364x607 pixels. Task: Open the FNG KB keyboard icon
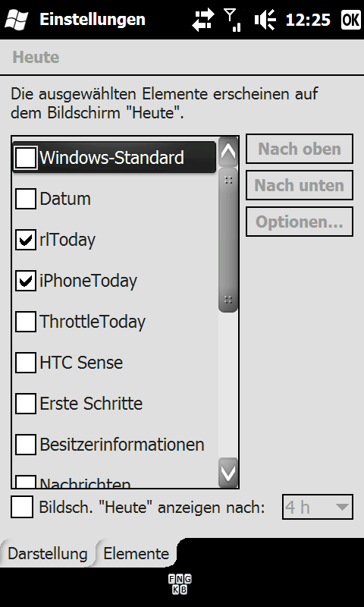click(x=180, y=584)
